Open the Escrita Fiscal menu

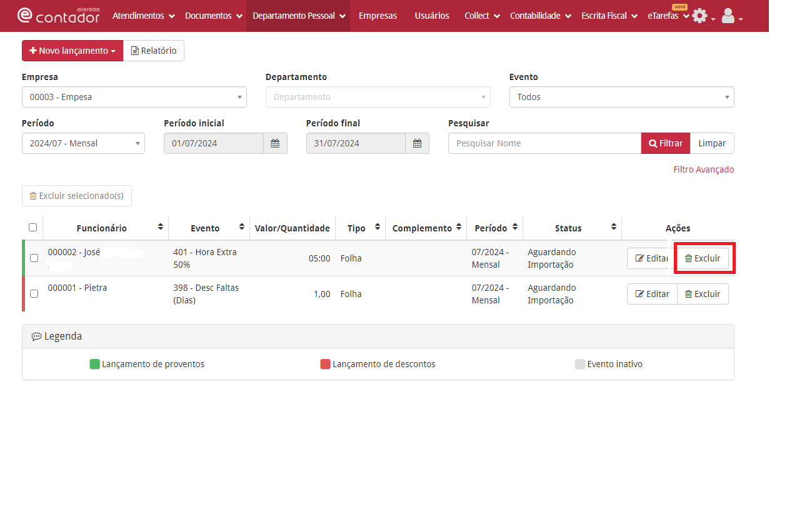[x=609, y=16]
